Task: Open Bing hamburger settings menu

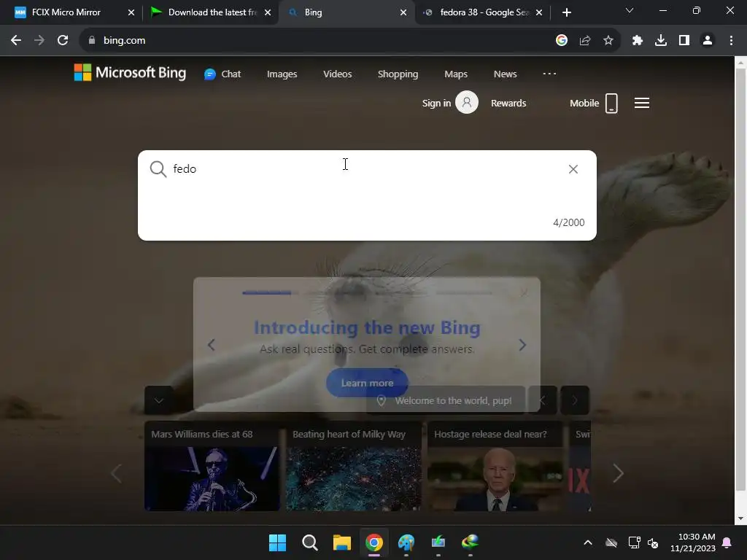Action: pos(642,103)
